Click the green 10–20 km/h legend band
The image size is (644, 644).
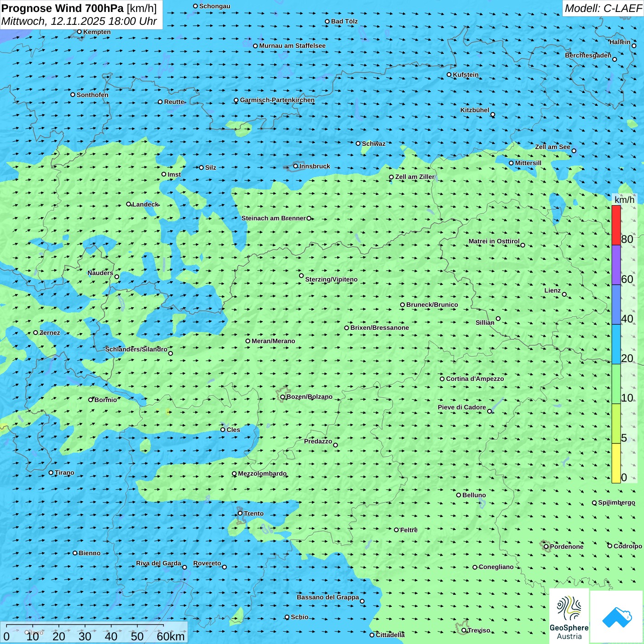[616, 384]
